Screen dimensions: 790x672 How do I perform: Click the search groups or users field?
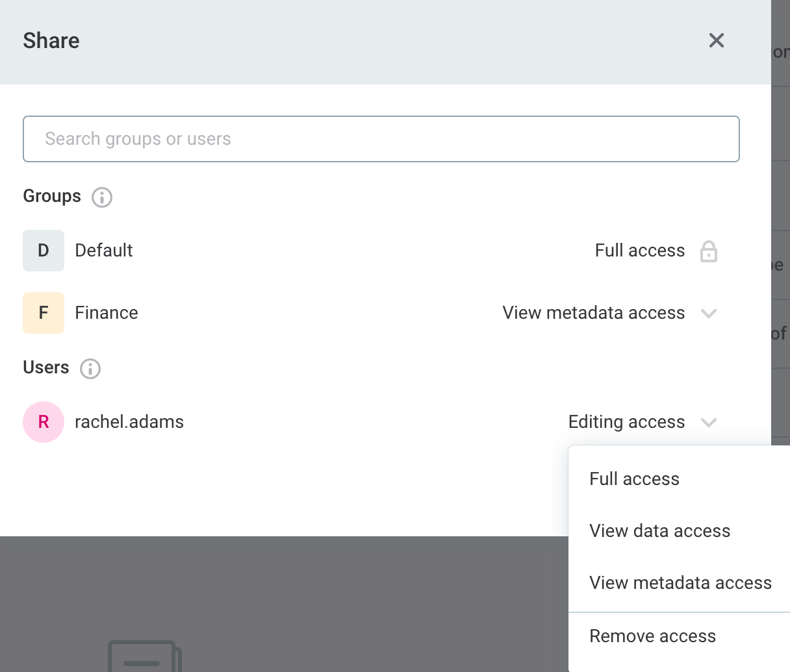click(381, 138)
